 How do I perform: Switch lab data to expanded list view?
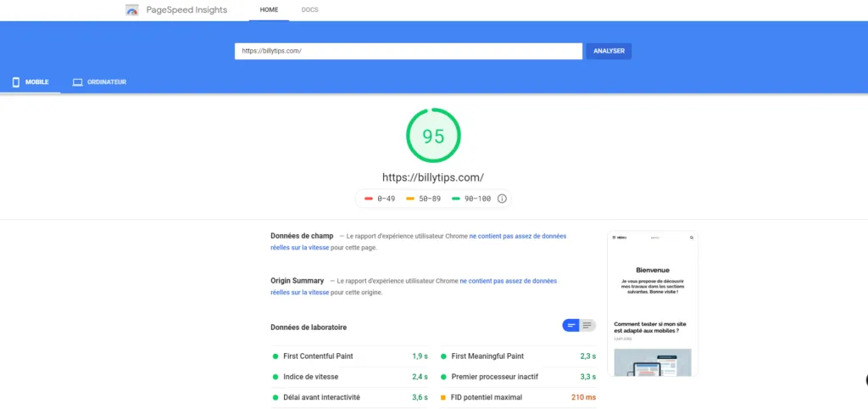(x=587, y=325)
